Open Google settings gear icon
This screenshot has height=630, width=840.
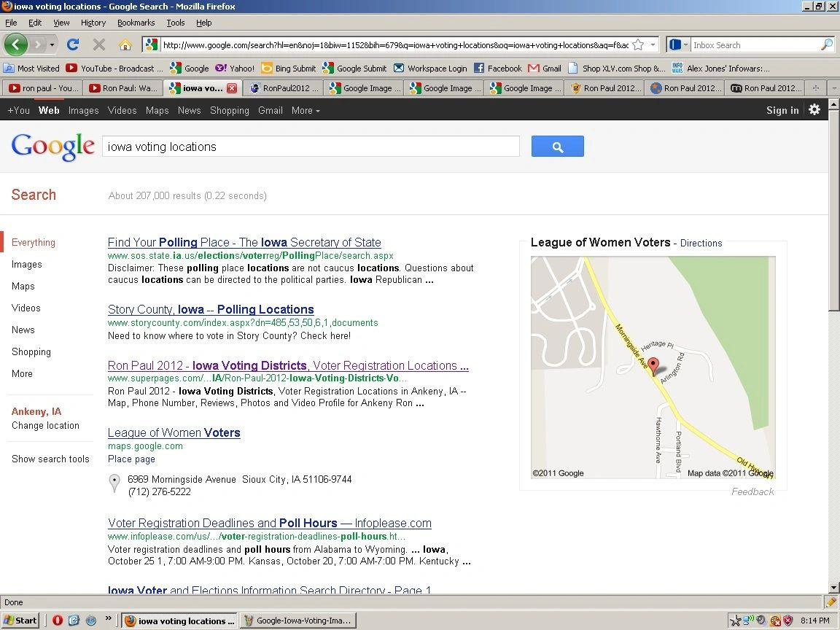coord(814,110)
